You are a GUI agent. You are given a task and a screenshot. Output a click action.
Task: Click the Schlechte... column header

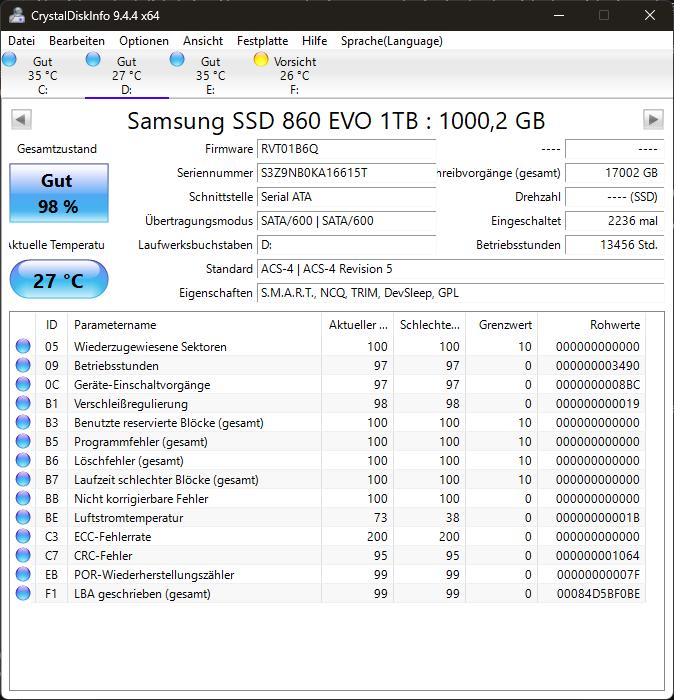tap(429, 325)
